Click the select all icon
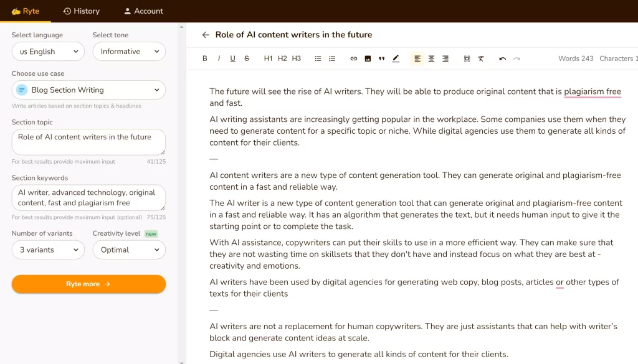Image resolution: width=638 pixels, height=364 pixels. click(467, 58)
